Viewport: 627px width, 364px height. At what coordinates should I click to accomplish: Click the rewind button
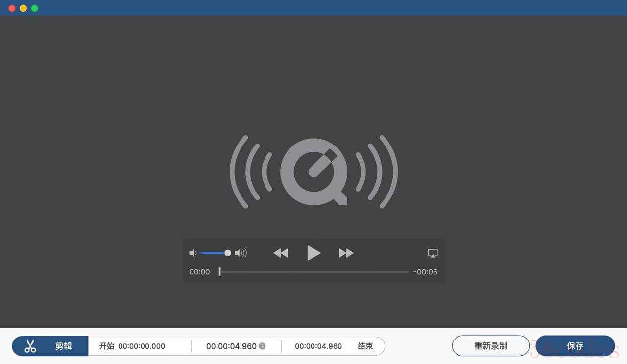(x=281, y=253)
